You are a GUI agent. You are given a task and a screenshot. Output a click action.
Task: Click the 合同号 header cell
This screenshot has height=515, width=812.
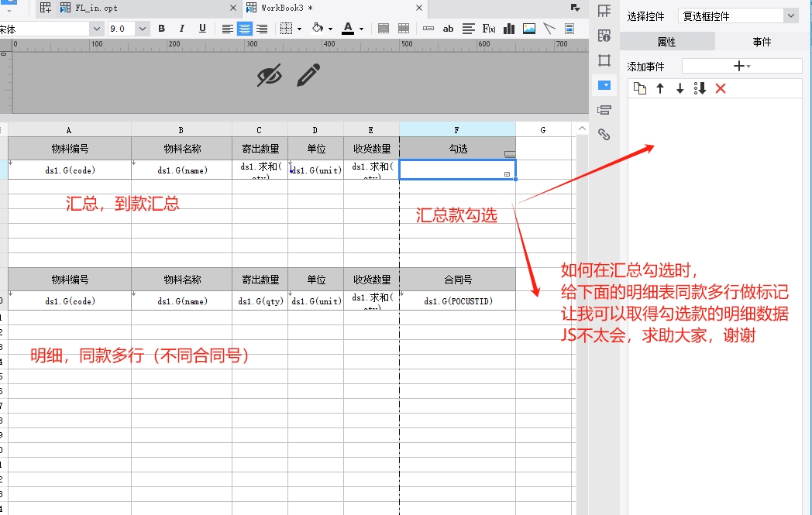click(x=457, y=280)
